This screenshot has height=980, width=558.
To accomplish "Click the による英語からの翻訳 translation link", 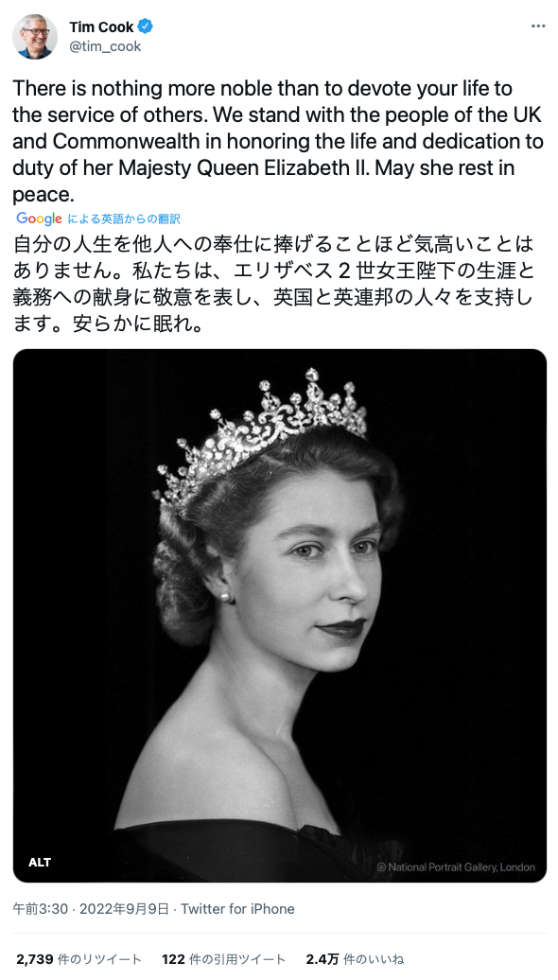I will click(x=124, y=219).
